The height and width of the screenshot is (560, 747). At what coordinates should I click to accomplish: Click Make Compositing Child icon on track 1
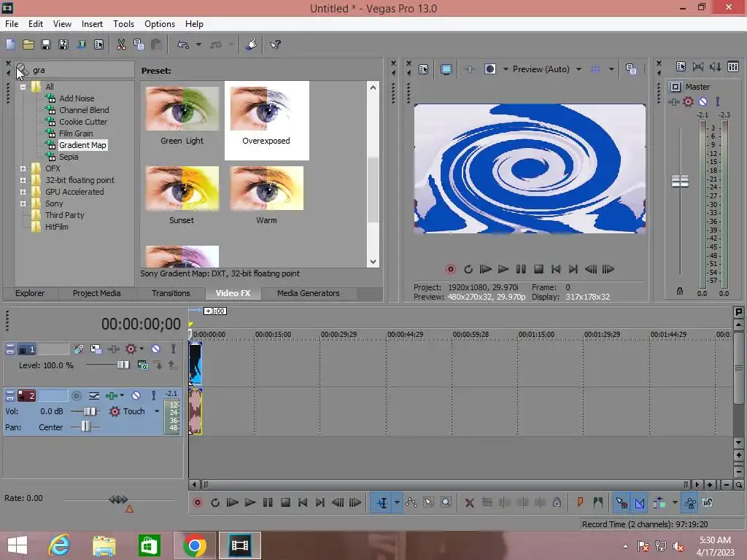158,365
